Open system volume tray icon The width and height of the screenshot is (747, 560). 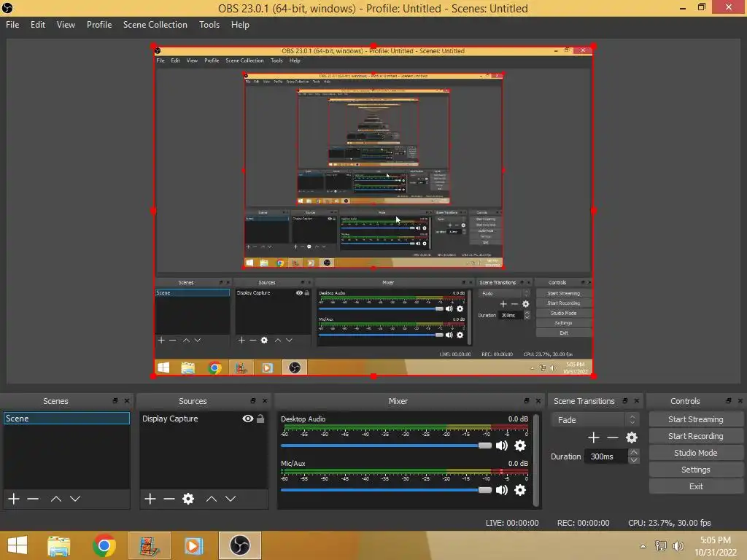(x=678, y=546)
